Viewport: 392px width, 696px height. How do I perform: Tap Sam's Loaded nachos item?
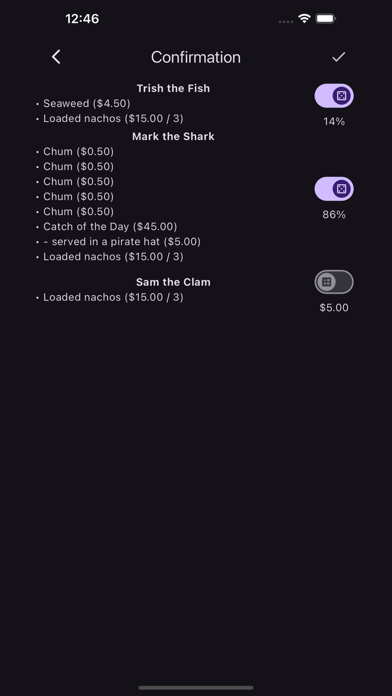pyautogui.click(x=113, y=297)
